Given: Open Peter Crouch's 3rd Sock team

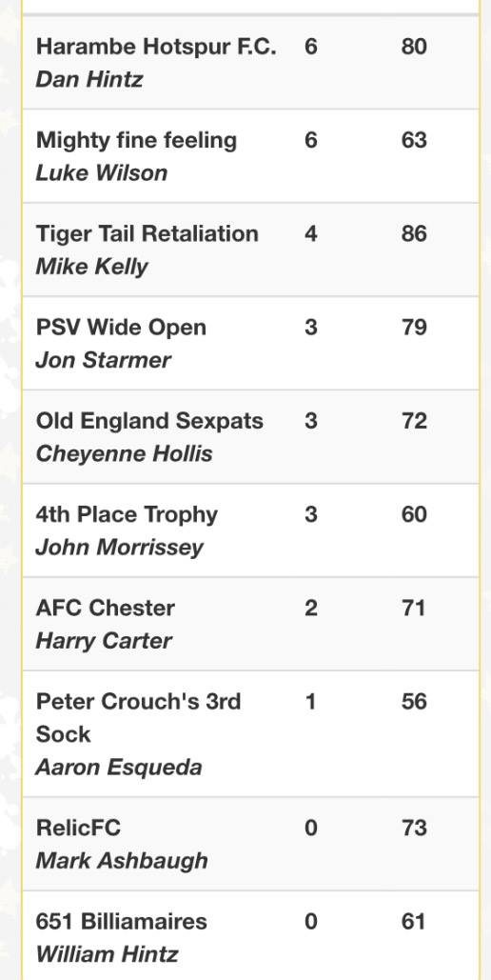Looking at the screenshot, I should [x=138, y=717].
